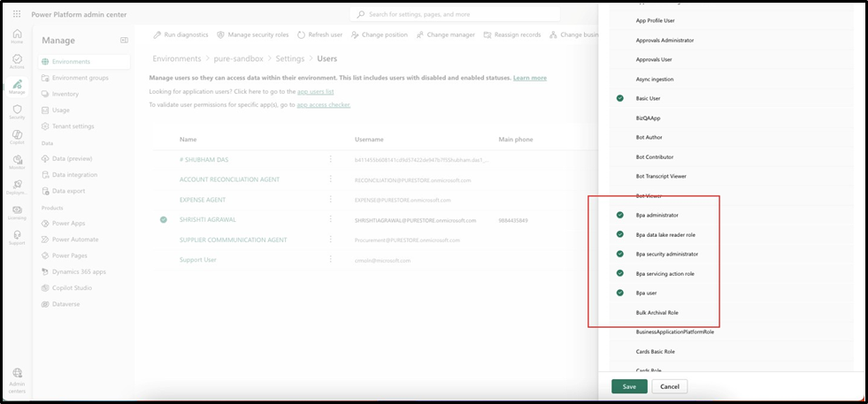Click Save button in roles panel

click(629, 386)
